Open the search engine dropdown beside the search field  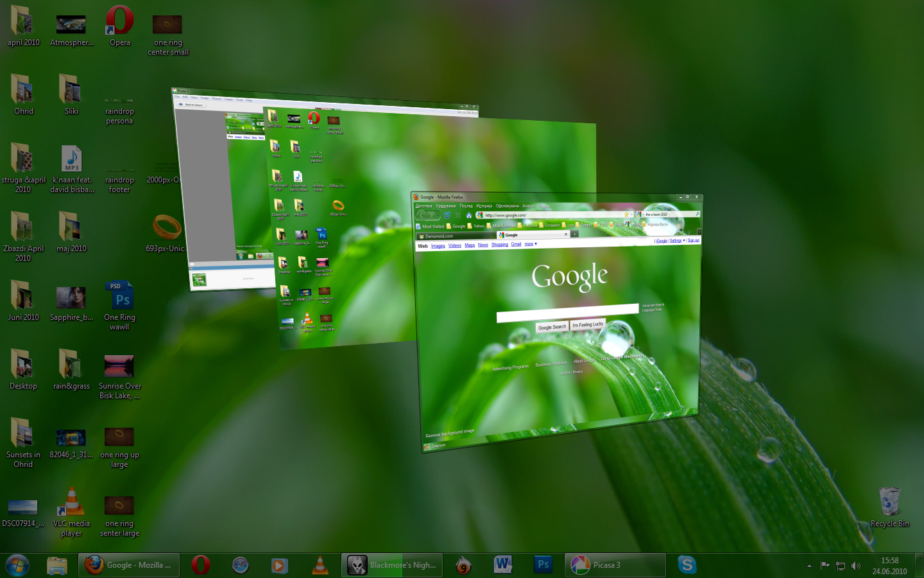coord(642,214)
